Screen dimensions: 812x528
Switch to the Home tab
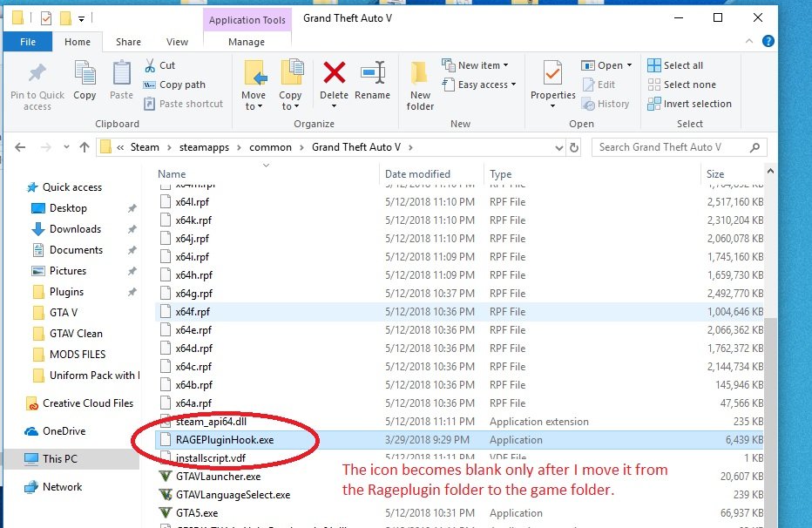78,42
